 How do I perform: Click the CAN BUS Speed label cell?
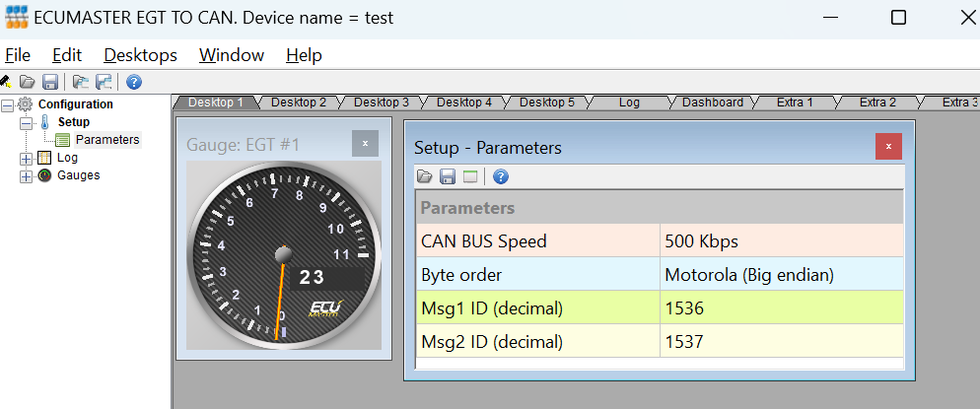538,240
